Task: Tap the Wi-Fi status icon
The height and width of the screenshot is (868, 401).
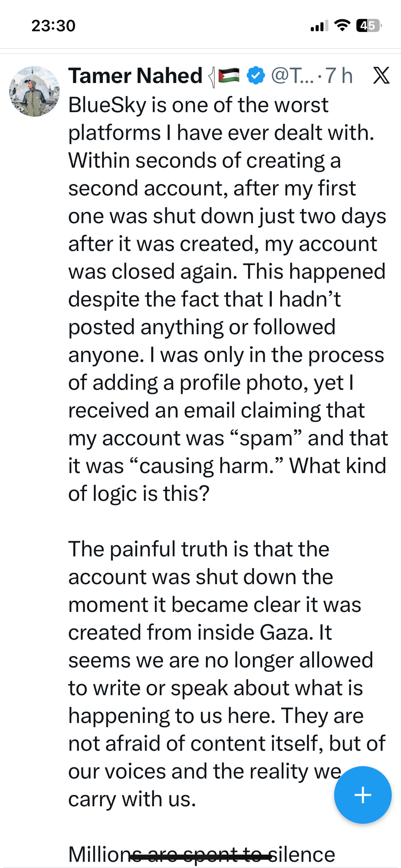Action: (x=343, y=26)
